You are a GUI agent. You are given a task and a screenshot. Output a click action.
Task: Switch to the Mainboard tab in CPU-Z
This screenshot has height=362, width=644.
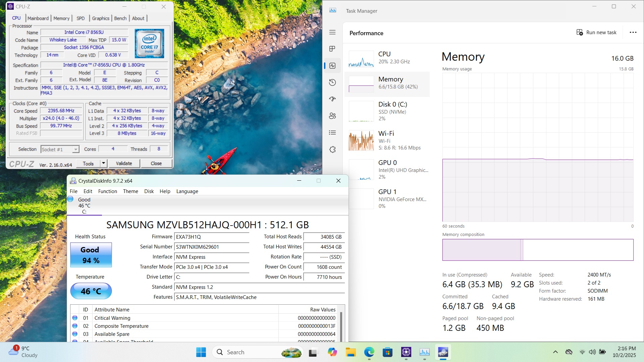(x=38, y=18)
